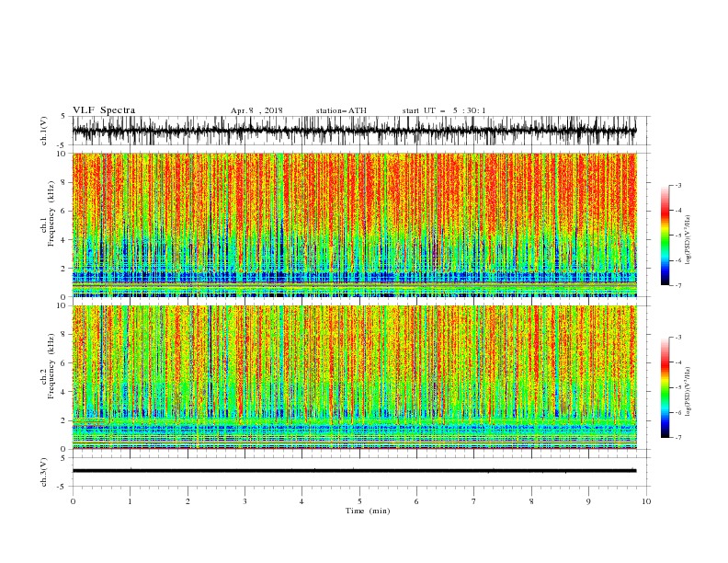Click the "-3" tick on the ch.1 color bar

(x=678, y=185)
